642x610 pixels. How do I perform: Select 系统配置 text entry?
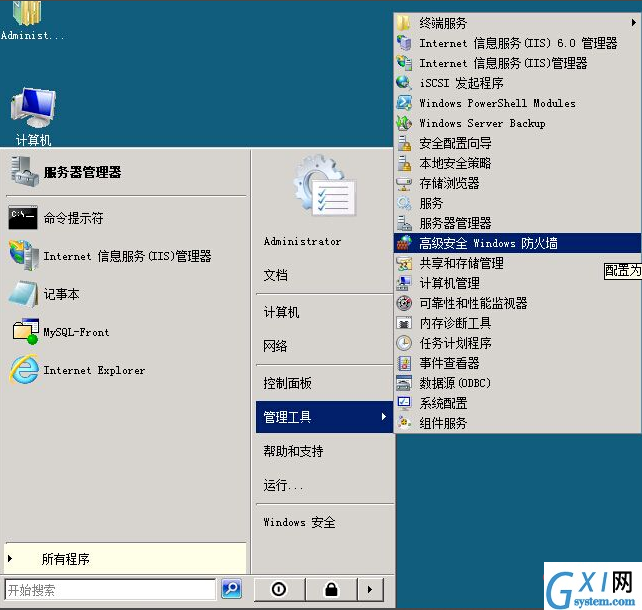pos(443,403)
